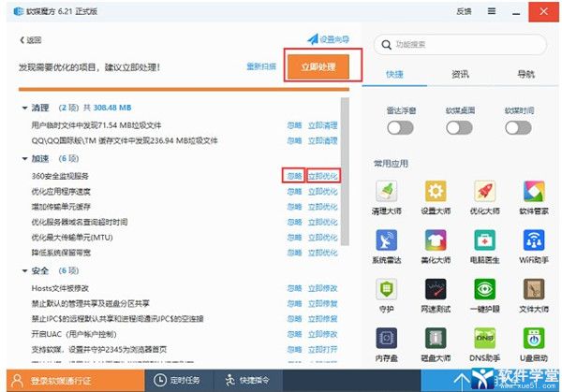Click 立即优化 for 增加传输单元缓存
Viewport: 562px width, 392px height.
[x=323, y=207]
